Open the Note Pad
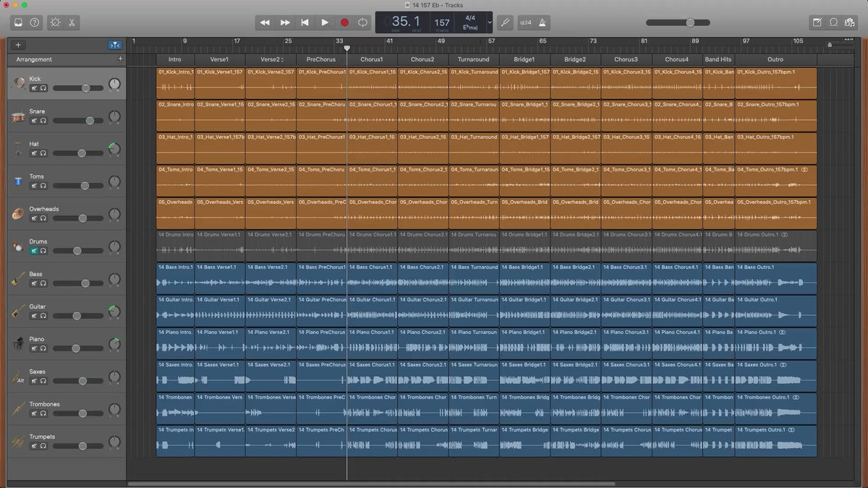 point(817,22)
